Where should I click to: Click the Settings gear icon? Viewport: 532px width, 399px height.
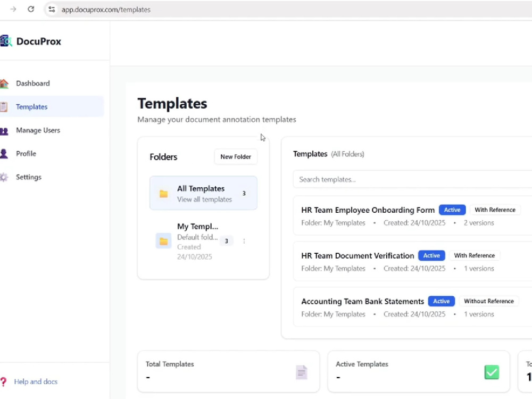tap(4, 177)
